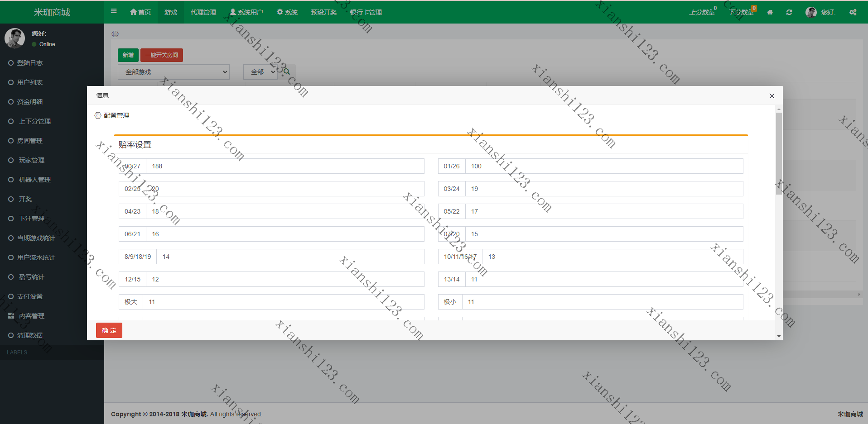
Task: Click the 内容管理 grid icon
Action: coord(11,316)
